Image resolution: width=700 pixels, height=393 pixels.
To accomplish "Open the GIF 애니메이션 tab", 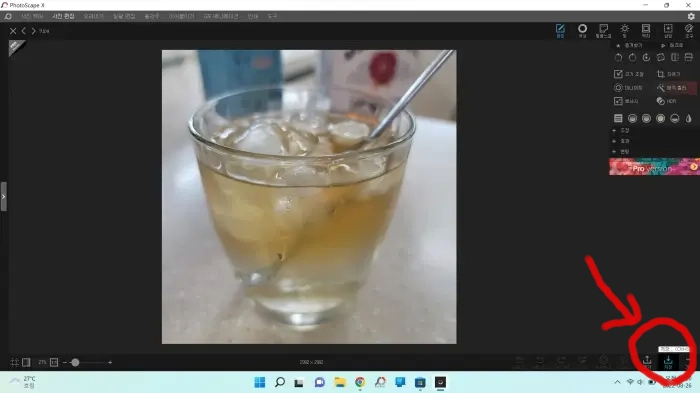I will (221, 16).
